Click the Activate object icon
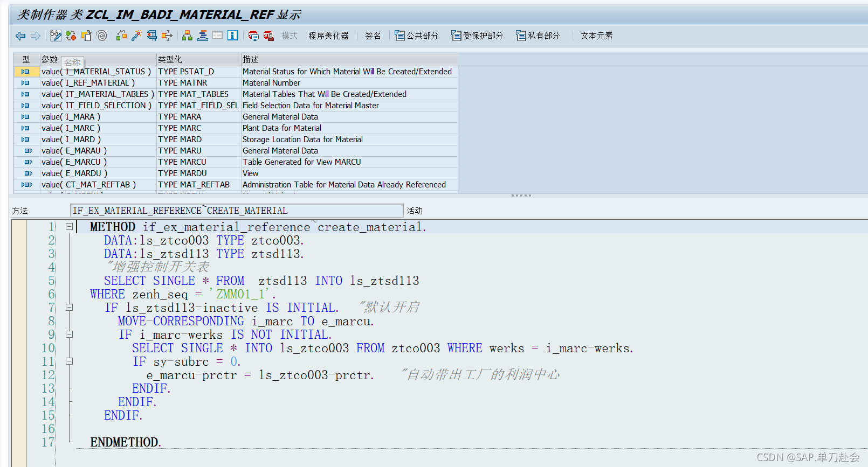 (x=121, y=36)
